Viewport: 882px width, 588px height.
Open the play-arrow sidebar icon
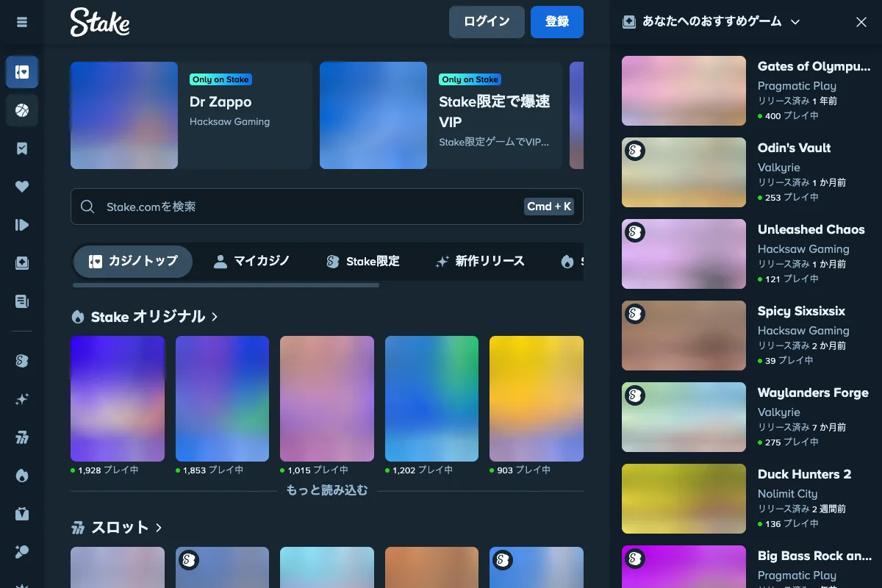(x=22, y=225)
